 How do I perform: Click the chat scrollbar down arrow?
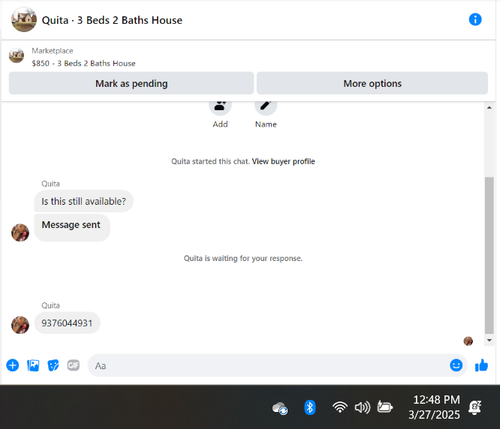489,340
